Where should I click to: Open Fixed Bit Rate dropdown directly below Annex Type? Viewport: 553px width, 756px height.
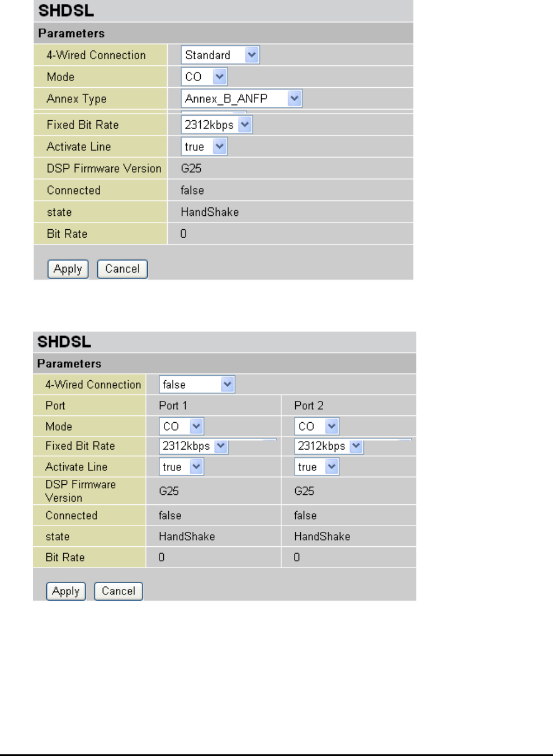pyautogui.click(x=217, y=125)
